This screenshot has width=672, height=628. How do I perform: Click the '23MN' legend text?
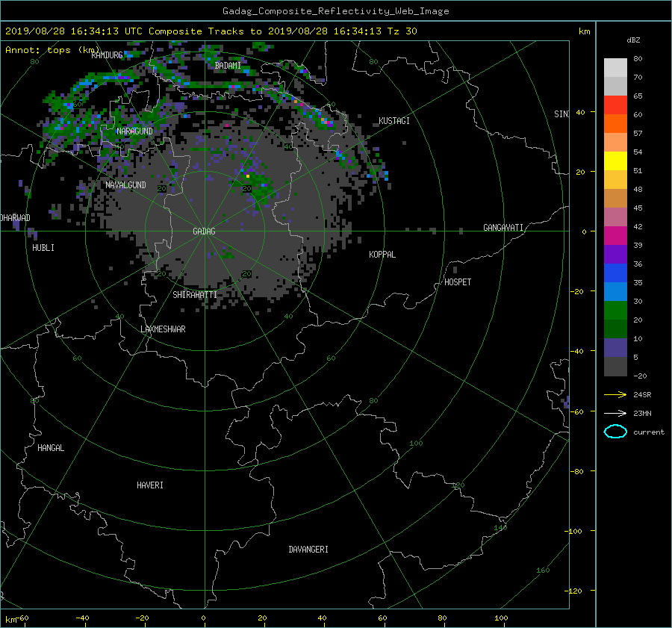tap(642, 413)
